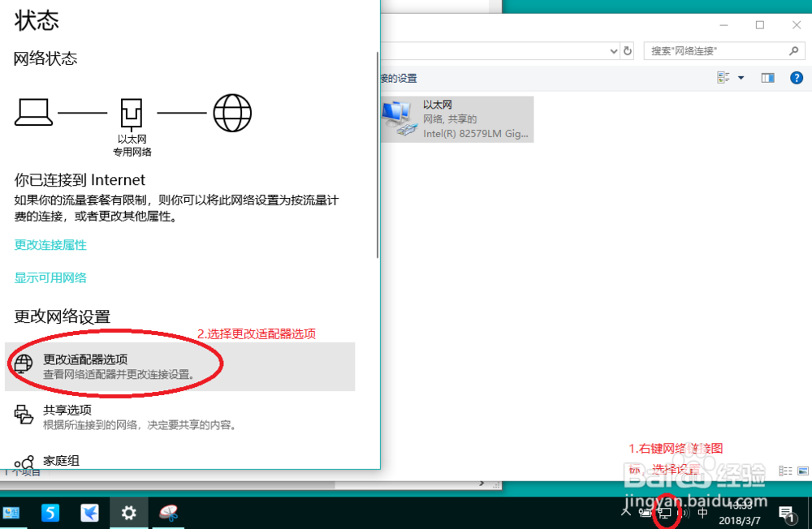Expand the address bar history dropdown
The width and height of the screenshot is (812, 529).
tap(615, 50)
